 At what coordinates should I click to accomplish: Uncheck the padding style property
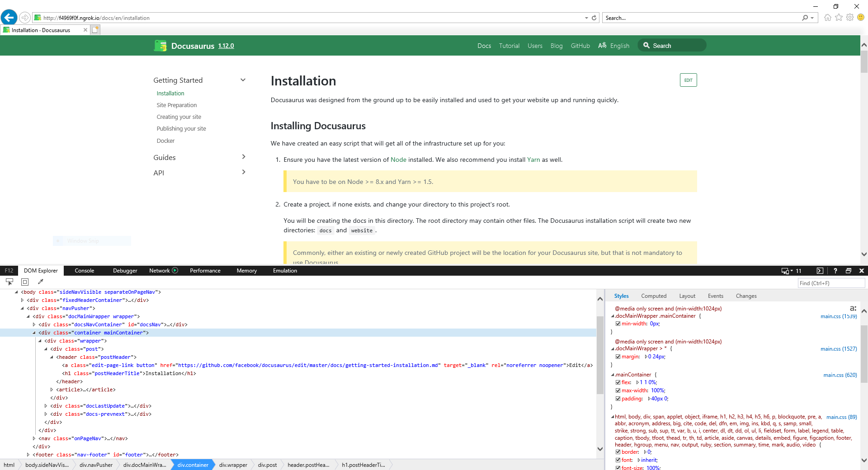pyautogui.click(x=618, y=399)
